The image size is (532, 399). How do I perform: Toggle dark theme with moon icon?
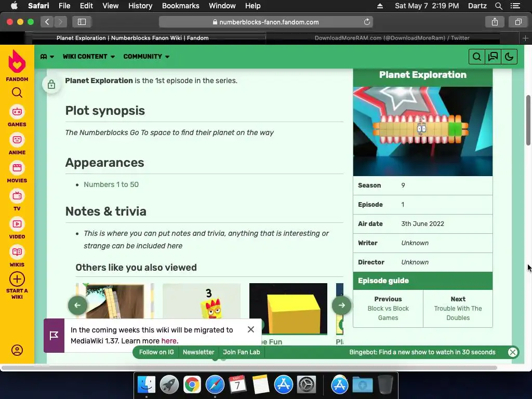click(509, 57)
